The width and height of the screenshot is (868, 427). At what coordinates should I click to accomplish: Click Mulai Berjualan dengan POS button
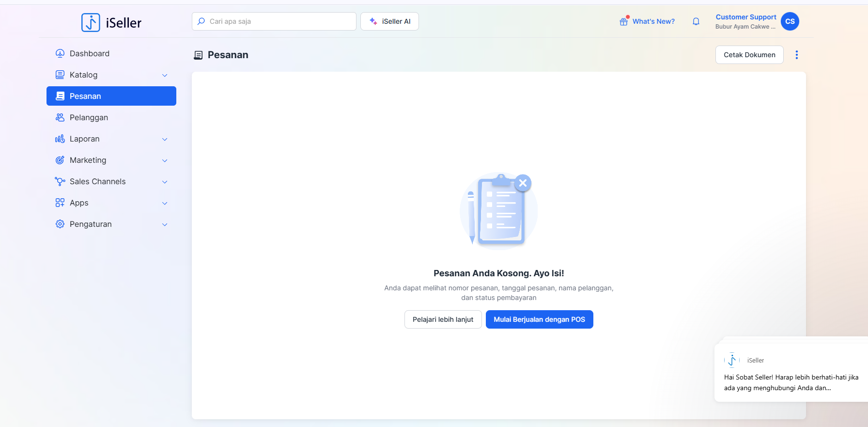tap(539, 319)
